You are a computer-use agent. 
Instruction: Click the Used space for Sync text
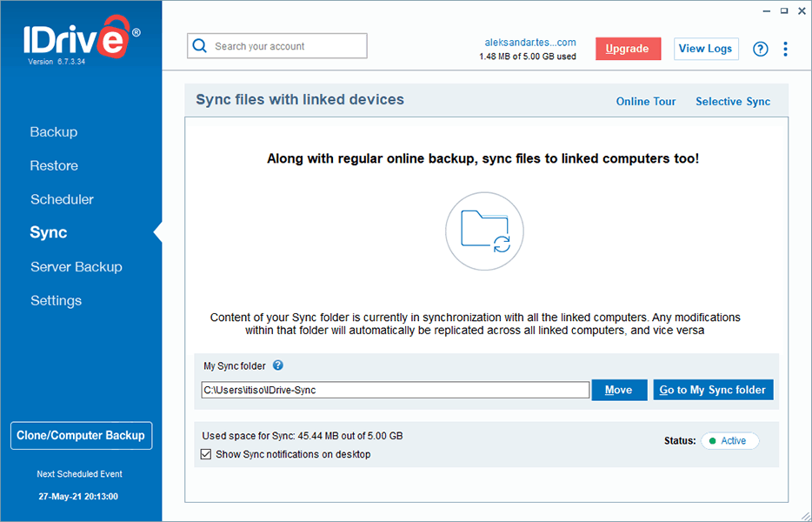[302, 435]
